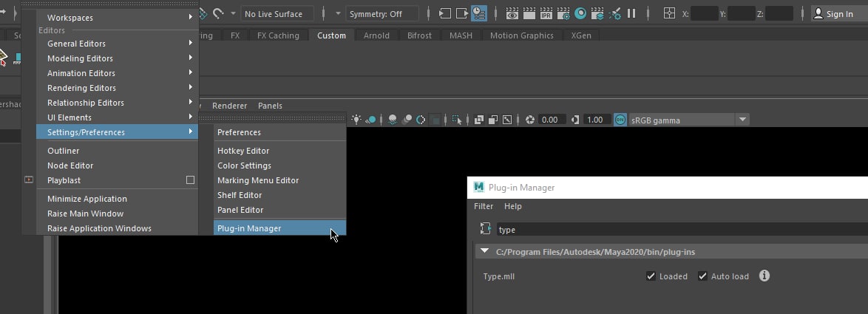Click the exposure aperture icon
The width and height of the screenshot is (868, 314).
point(530,120)
